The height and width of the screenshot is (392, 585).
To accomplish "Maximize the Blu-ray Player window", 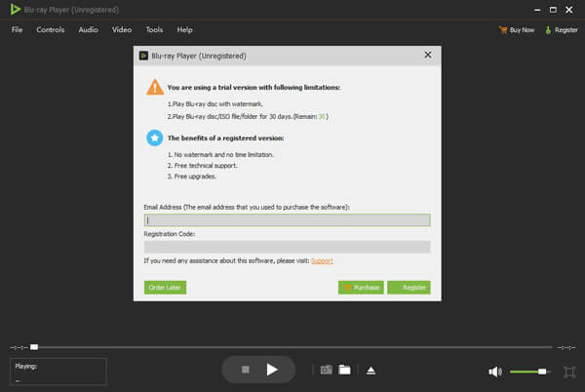I will coord(553,10).
